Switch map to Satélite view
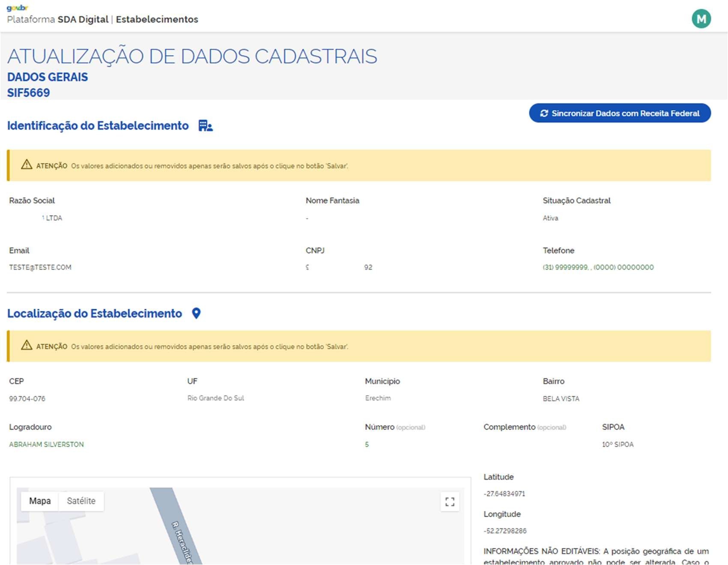This screenshot has width=728, height=565. coord(81,501)
